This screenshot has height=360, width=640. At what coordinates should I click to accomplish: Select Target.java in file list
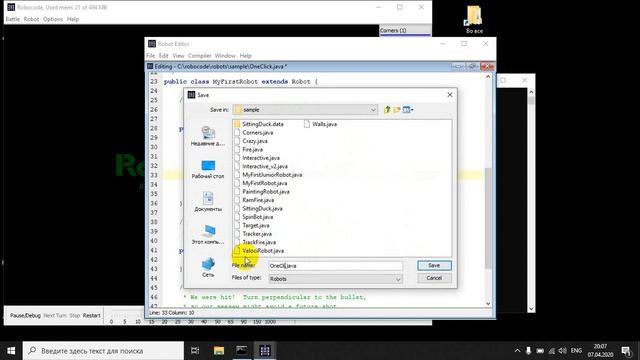(x=252, y=225)
